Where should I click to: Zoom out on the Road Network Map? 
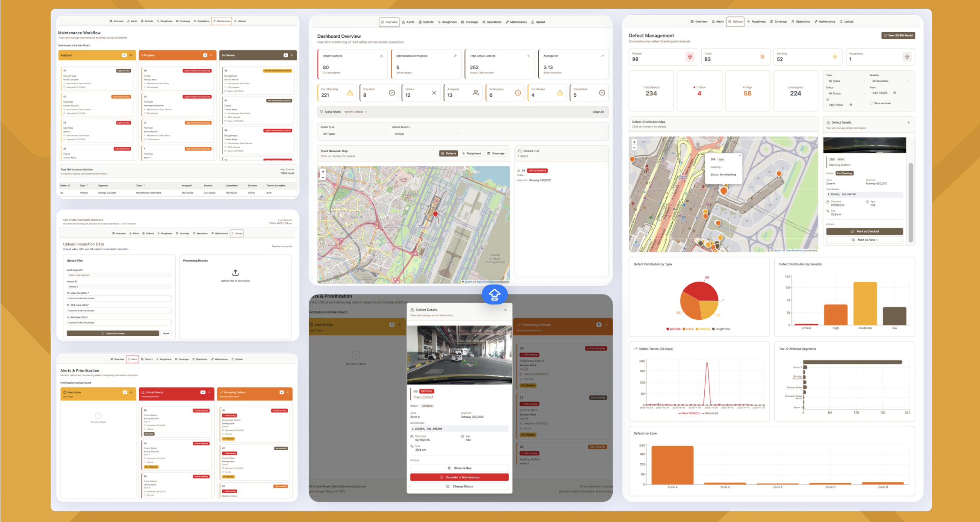323,177
